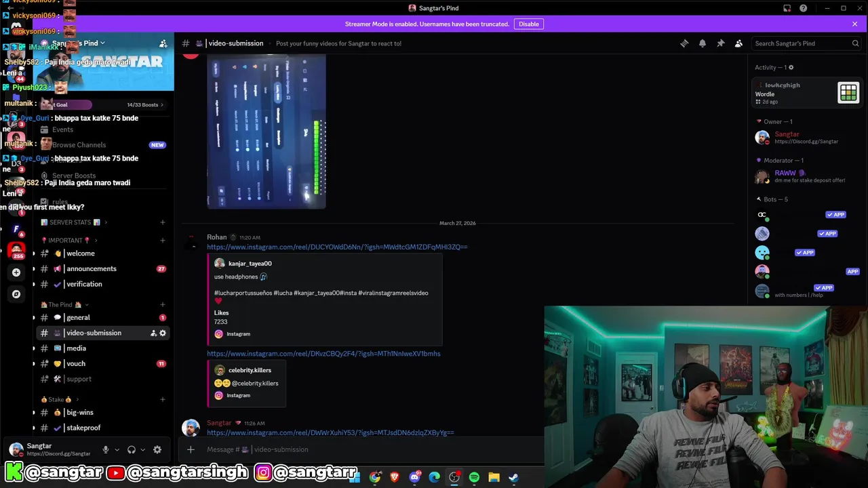Open the DWWrXuhiY53 Instagram reel link
Image resolution: width=868 pixels, height=488 pixels.
coord(330,432)
